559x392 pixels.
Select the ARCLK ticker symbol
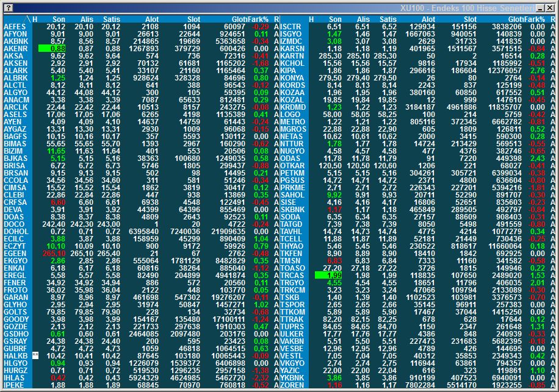[x=15, y=107]
